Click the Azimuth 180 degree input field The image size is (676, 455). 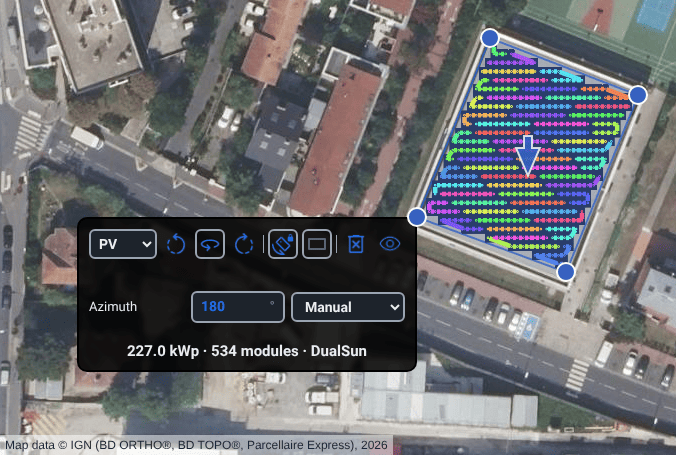click(x=238, y=307)
